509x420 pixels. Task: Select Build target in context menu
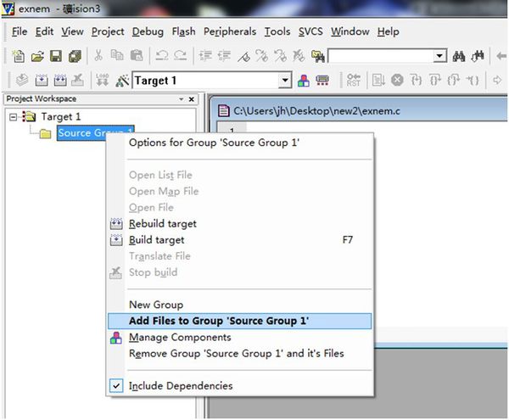point(240,240)
